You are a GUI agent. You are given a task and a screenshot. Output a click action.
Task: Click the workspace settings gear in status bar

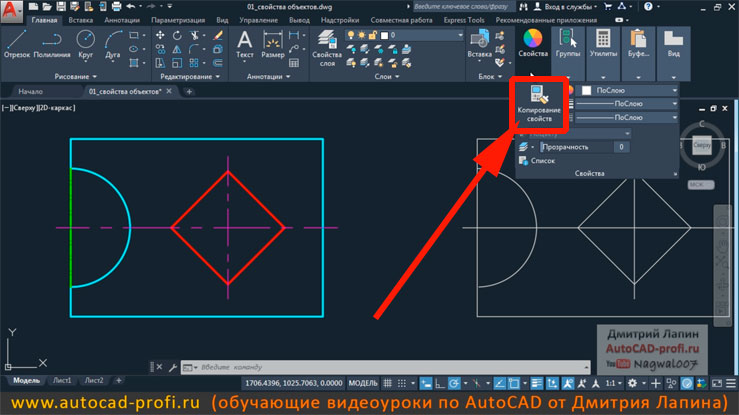click(632, 383)
